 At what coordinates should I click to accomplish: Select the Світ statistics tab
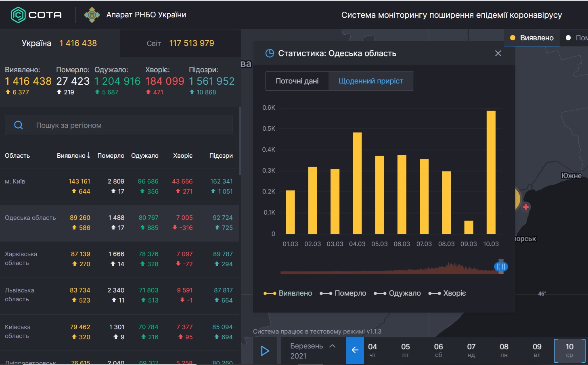coord(180,43)
